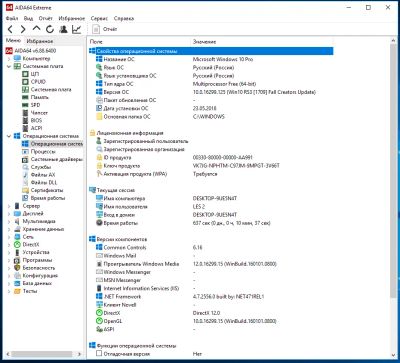This screenshot has height=363, width=400.
Task: Open the Отчёт report toolbar button
Action: 104,29
